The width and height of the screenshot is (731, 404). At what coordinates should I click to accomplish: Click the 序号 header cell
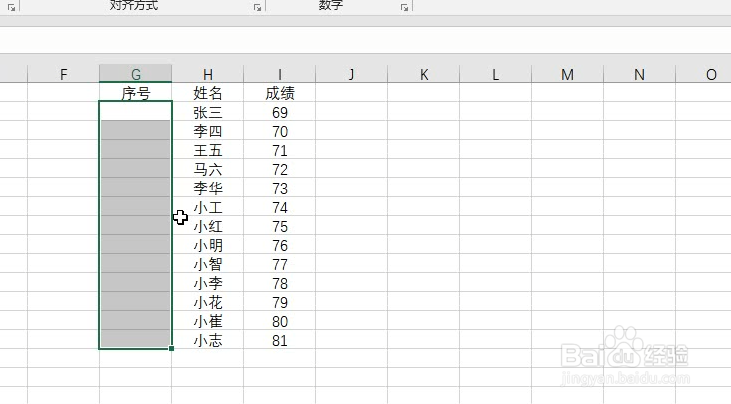(136, 92)
